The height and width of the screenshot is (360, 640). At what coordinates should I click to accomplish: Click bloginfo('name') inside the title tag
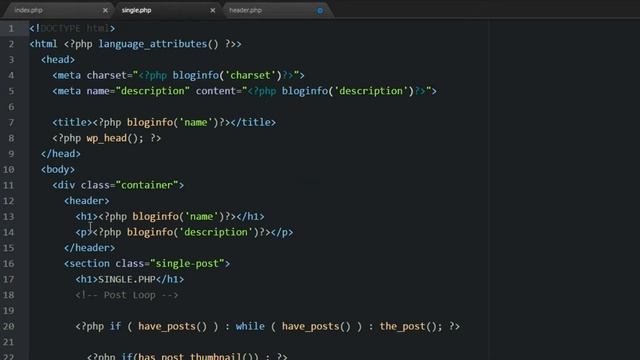click(173, 122)
